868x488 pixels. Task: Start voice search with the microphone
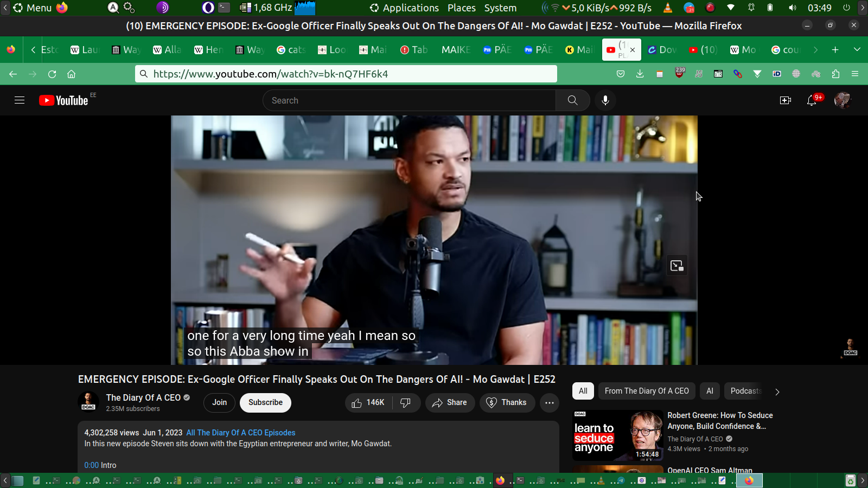605,100
